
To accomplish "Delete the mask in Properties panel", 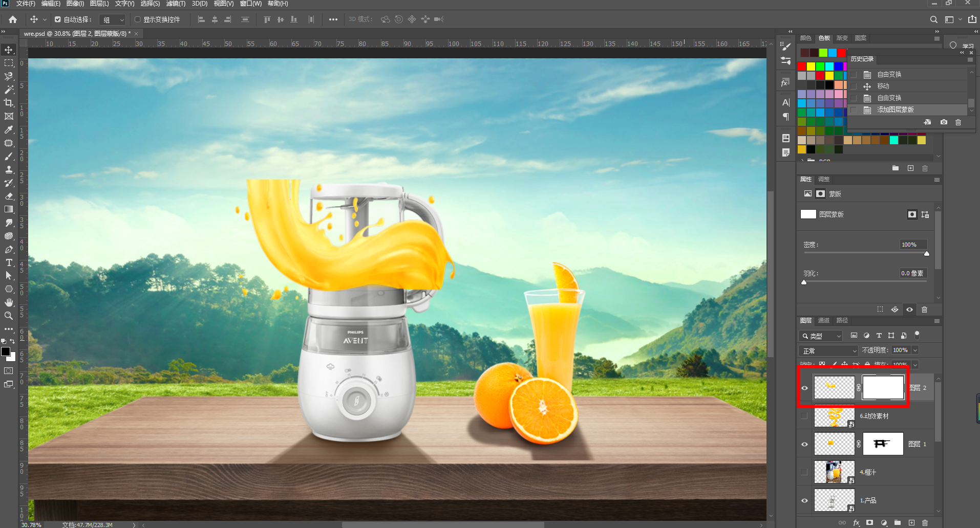I will [x=924, y=310].
